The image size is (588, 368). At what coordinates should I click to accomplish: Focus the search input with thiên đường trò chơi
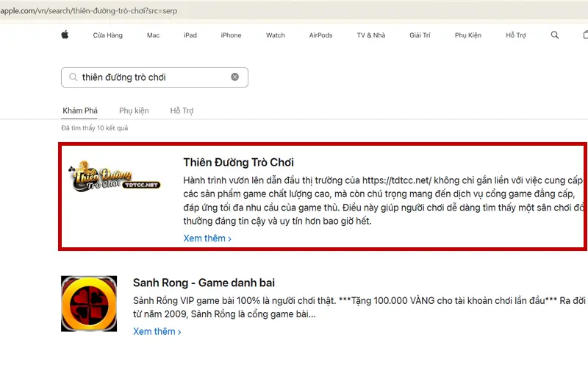(154, 77)
